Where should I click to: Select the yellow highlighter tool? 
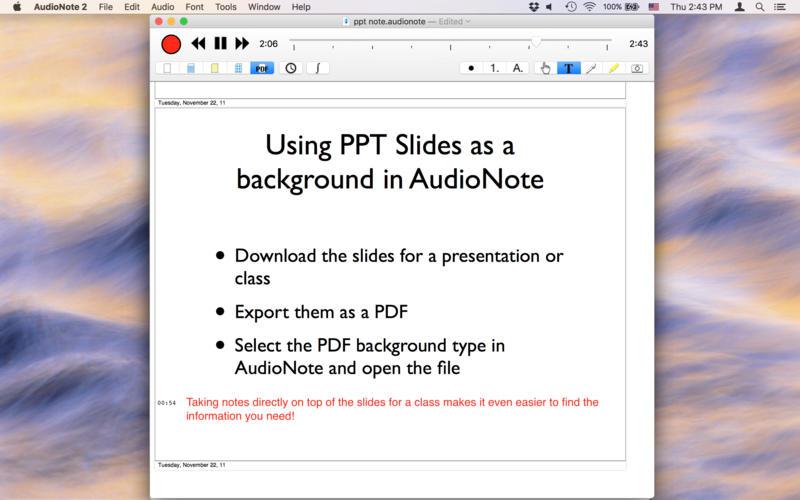click(614, 68)
